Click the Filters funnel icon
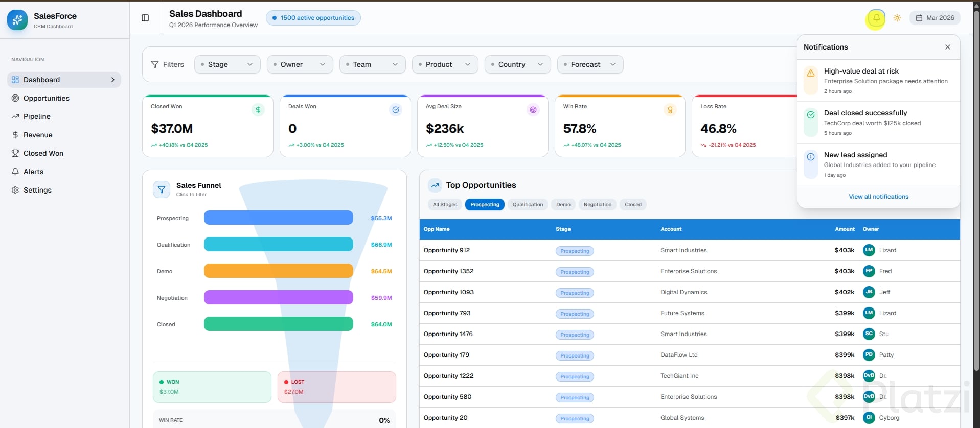Image resolution: width=980 pixels, height=428 pixels. click(155, 64)
